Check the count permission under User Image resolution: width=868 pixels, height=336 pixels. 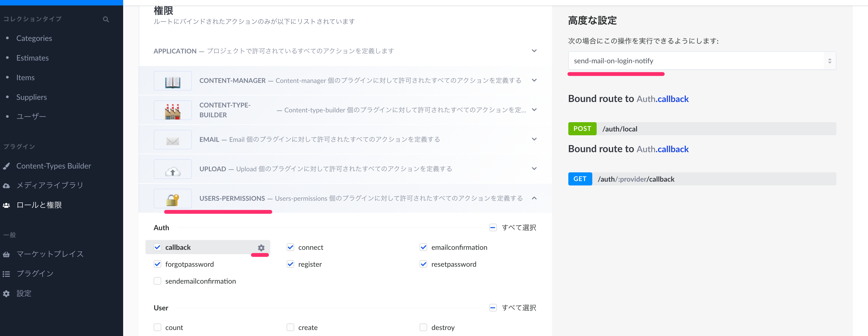(x=157, y=327)
